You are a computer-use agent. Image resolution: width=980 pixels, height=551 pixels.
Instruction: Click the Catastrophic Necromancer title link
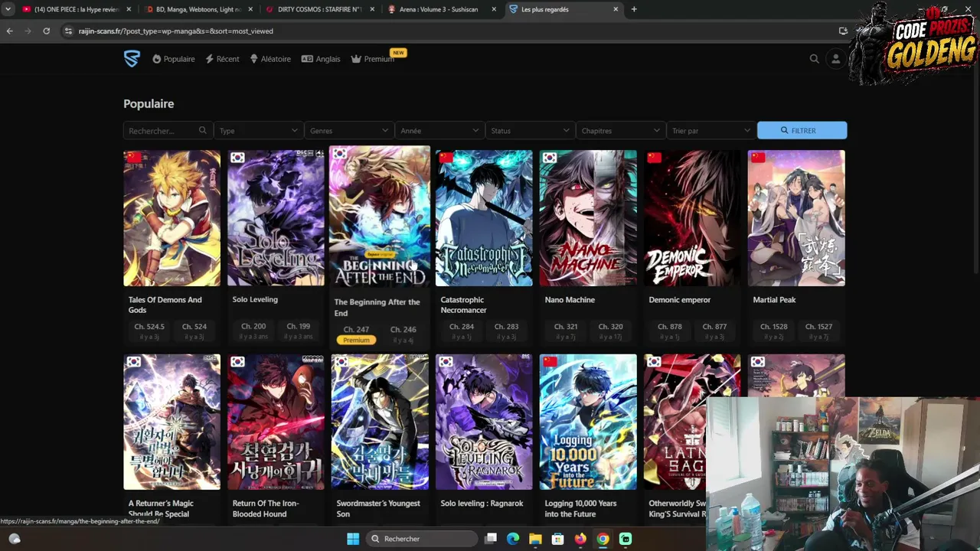[464, 305]
